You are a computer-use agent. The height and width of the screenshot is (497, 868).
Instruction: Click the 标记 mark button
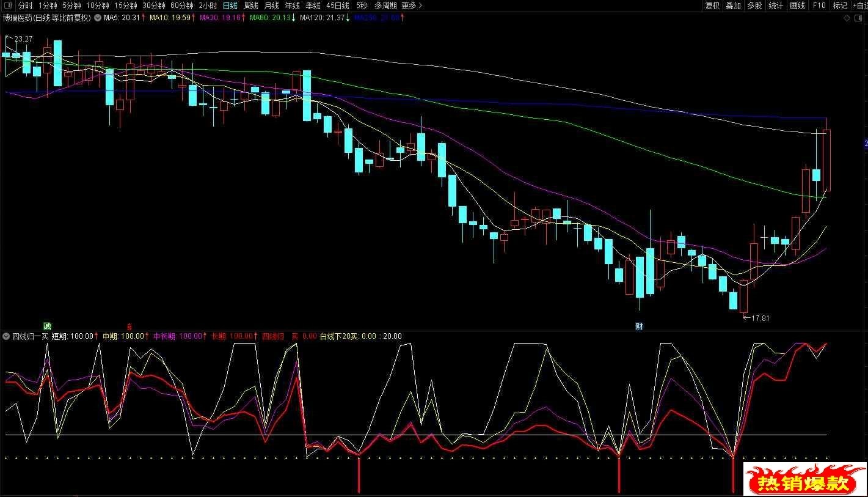[x=840, y=6]
